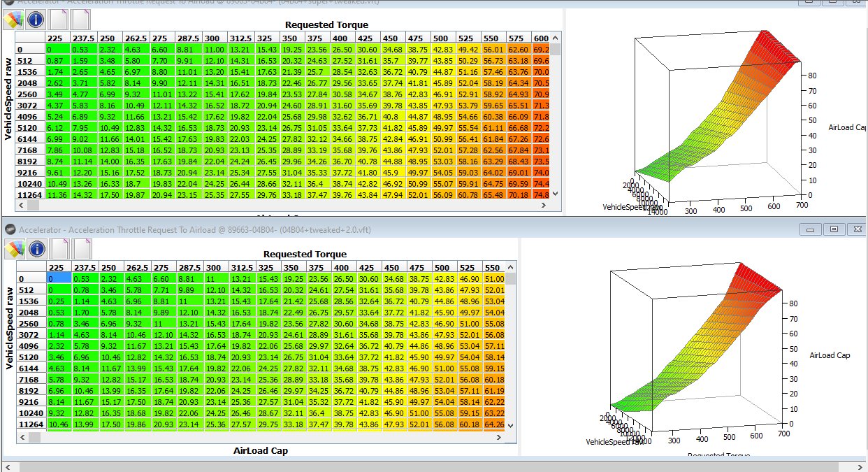
Task: Select the blue highlighted cell 0 in lower table
Action: pos(59,278)
